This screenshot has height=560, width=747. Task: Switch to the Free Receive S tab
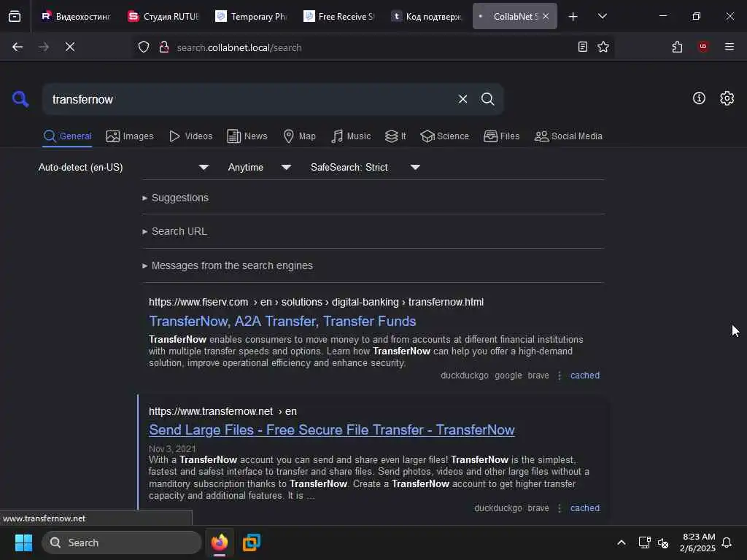pos(338,16)
